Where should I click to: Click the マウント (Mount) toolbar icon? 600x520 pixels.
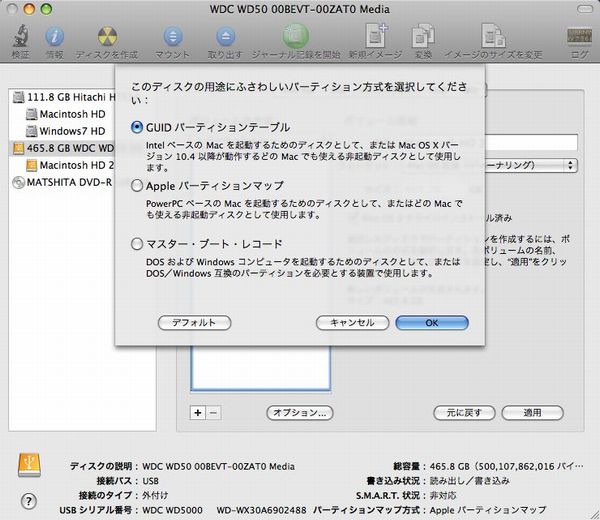coord(173,37)
